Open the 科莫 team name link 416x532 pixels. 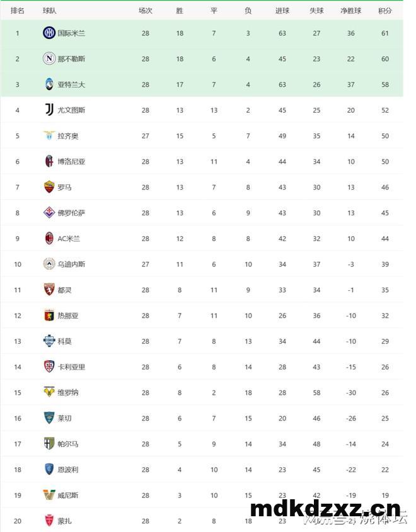pyautogui.click(x=64, y=341)
